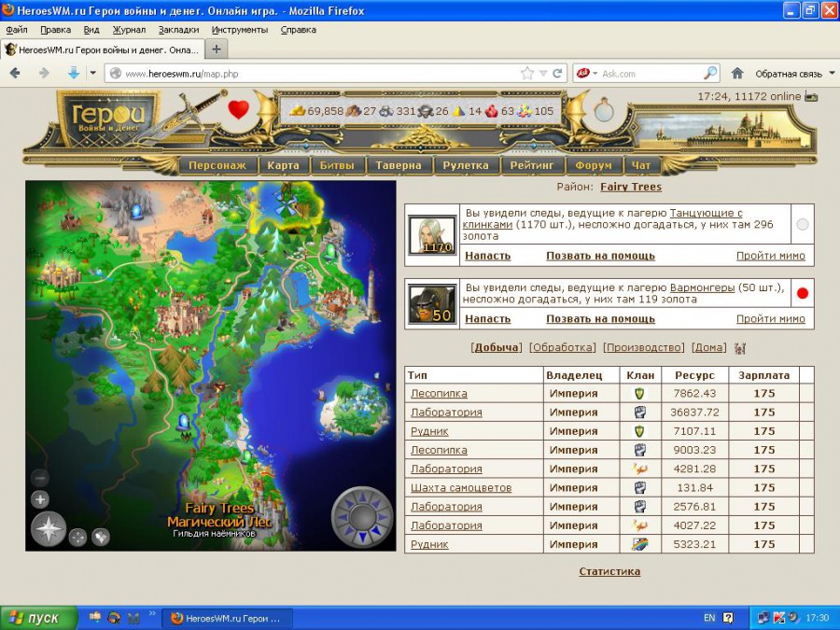Select the red circle for Вармонгеры
The image size is (840, 630).
coord(803,294)
